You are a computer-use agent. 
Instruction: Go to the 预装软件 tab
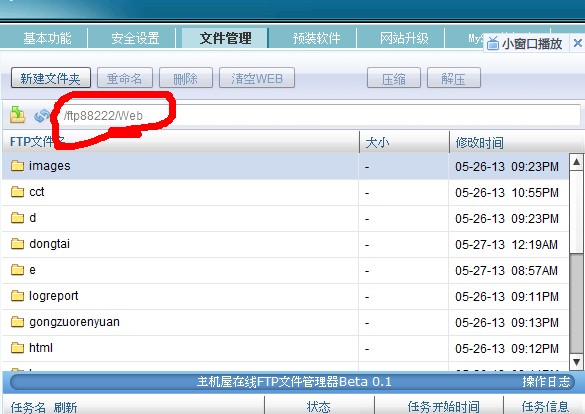(x=316, y=38)
